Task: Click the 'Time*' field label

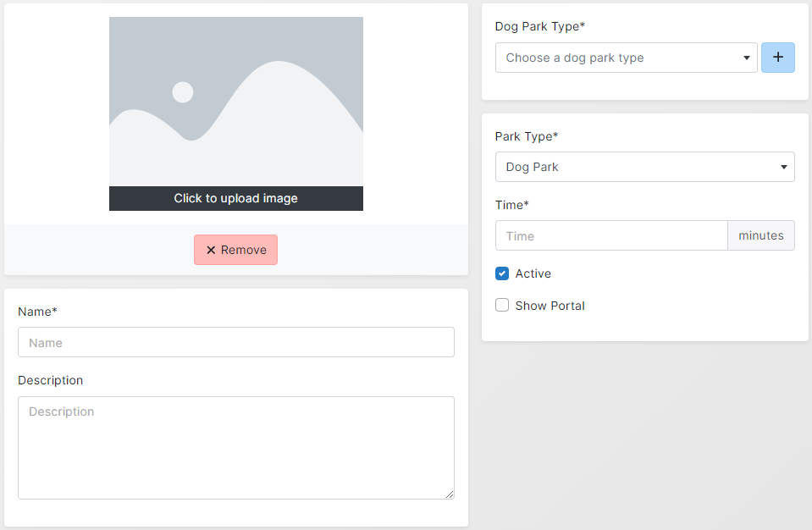Action: [x=511, y=205]
